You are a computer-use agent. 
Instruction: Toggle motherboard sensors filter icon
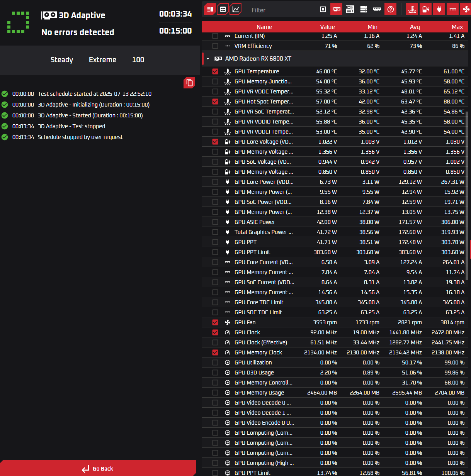click(x=350, y=9)
